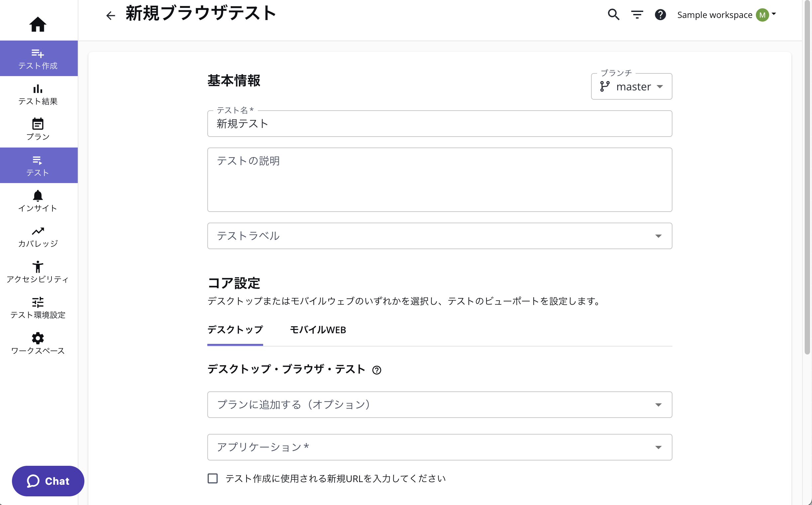
Task: Switch to the モバイルWEB tab
Action: tap(318, 330)
